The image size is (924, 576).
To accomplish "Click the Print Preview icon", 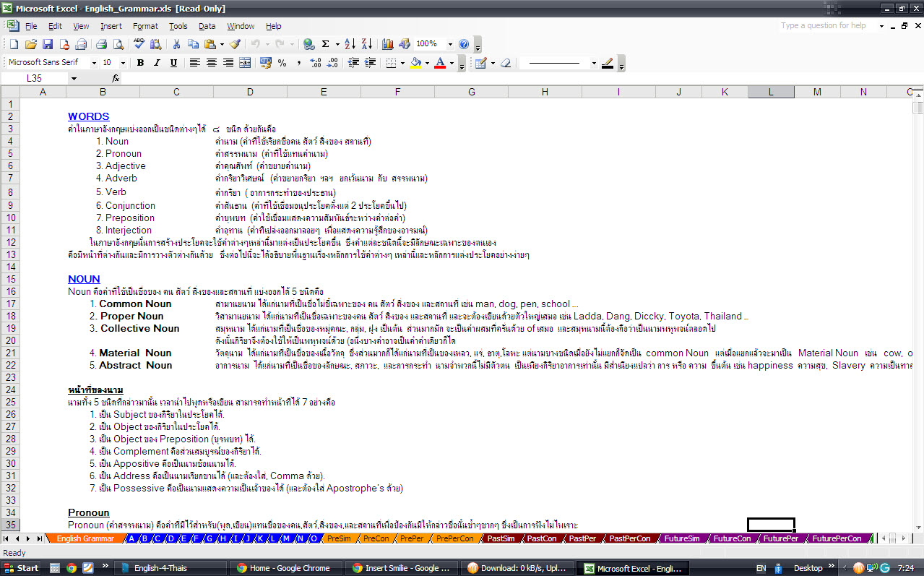I will click(118, 44).
